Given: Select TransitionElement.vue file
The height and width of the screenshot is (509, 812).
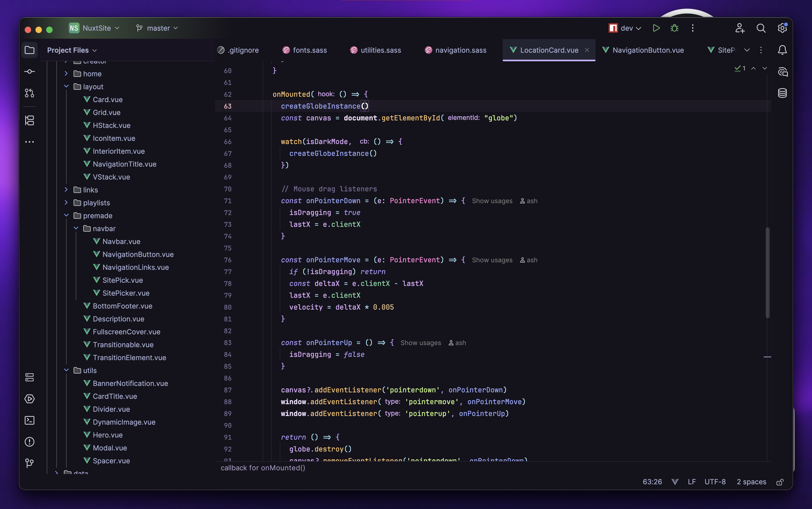Looking at the screenshot, I should click(x=129, y=357).
